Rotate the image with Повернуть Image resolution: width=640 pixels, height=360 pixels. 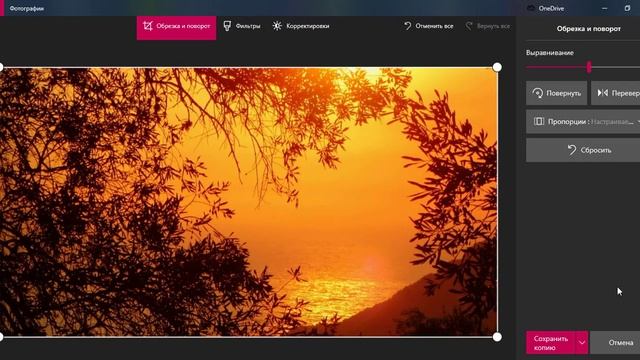point(556,93)
